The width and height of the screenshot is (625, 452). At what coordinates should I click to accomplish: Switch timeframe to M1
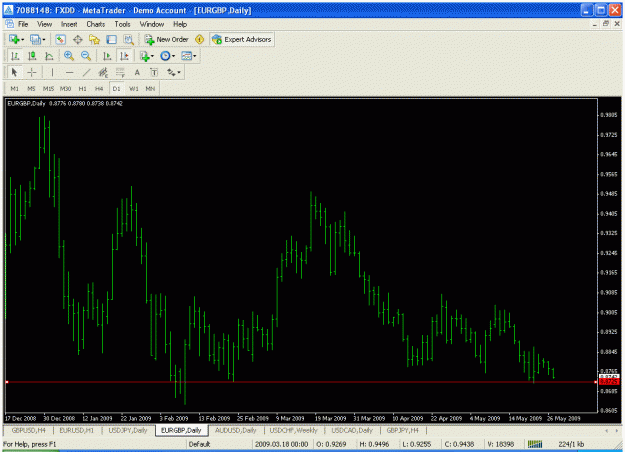click(x=15, y=89)
